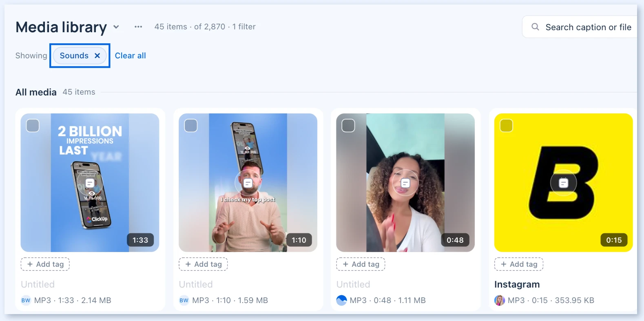644x321 pixels.
Task: Click the BW avatar beside MP3 1:10
Action: click(184, 301)
